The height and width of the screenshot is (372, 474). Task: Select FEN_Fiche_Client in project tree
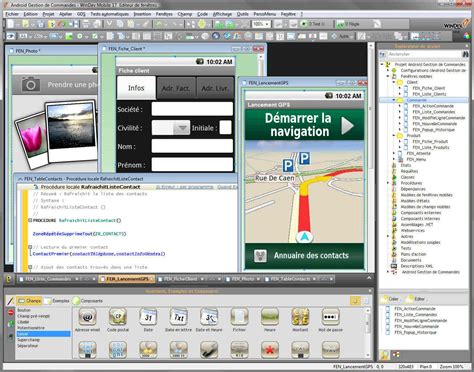pos(429,88)
